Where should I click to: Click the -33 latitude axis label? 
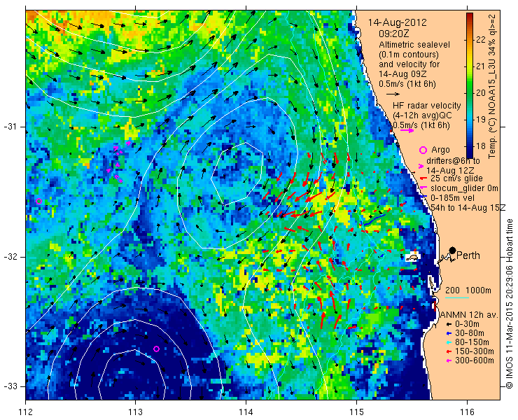tap(10, 386)
